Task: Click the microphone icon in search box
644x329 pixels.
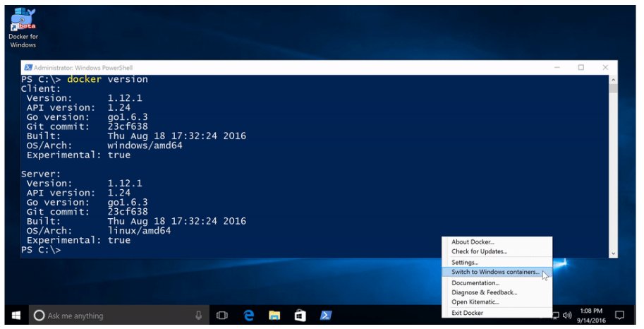Action: [x=198, y=316]
